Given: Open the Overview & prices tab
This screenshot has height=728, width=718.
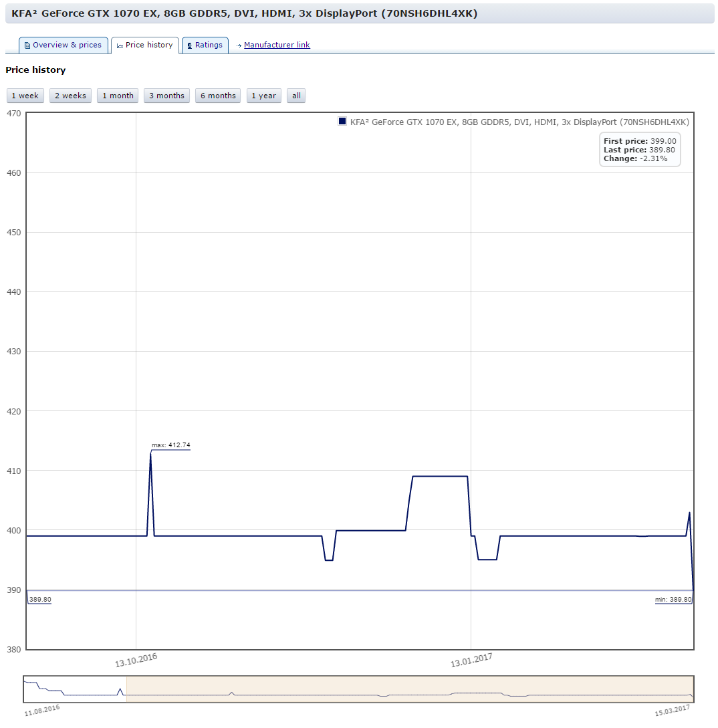Looking at the screenshot, I should click(x=63, y=45).
